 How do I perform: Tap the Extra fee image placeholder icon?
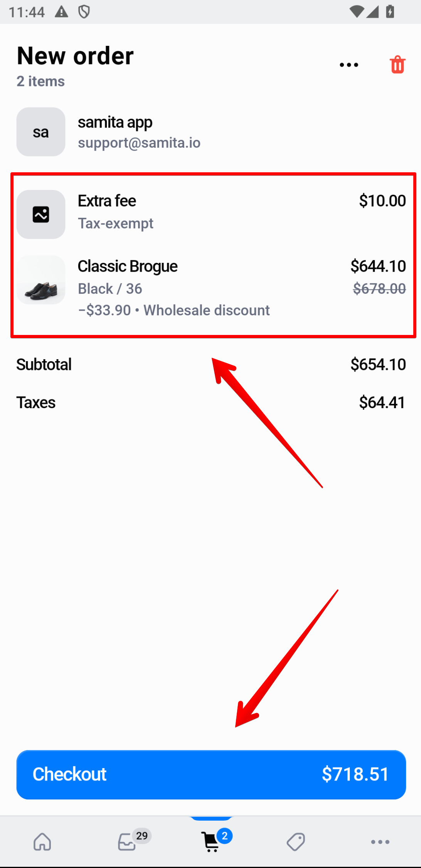(x=41, y=214)
